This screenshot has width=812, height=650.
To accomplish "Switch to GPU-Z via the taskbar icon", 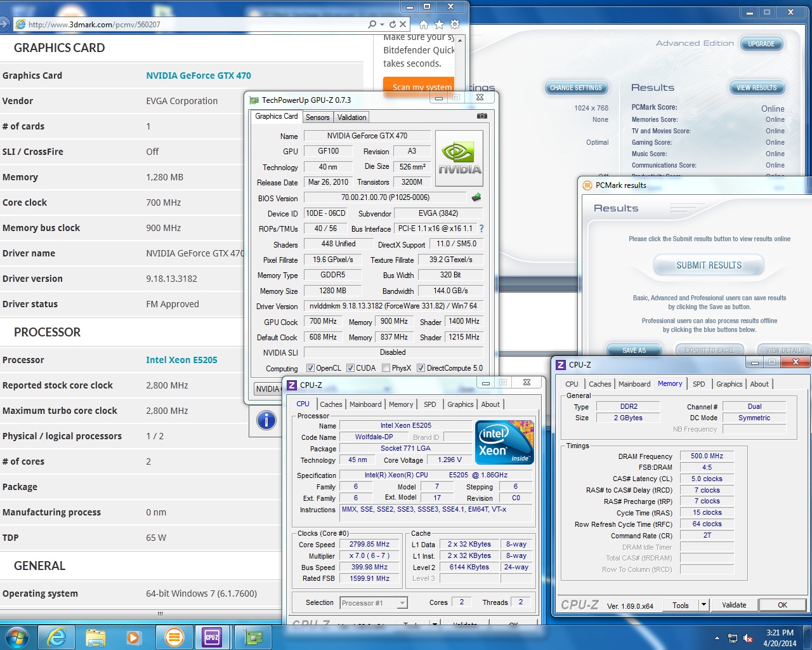I will (254, 637).
